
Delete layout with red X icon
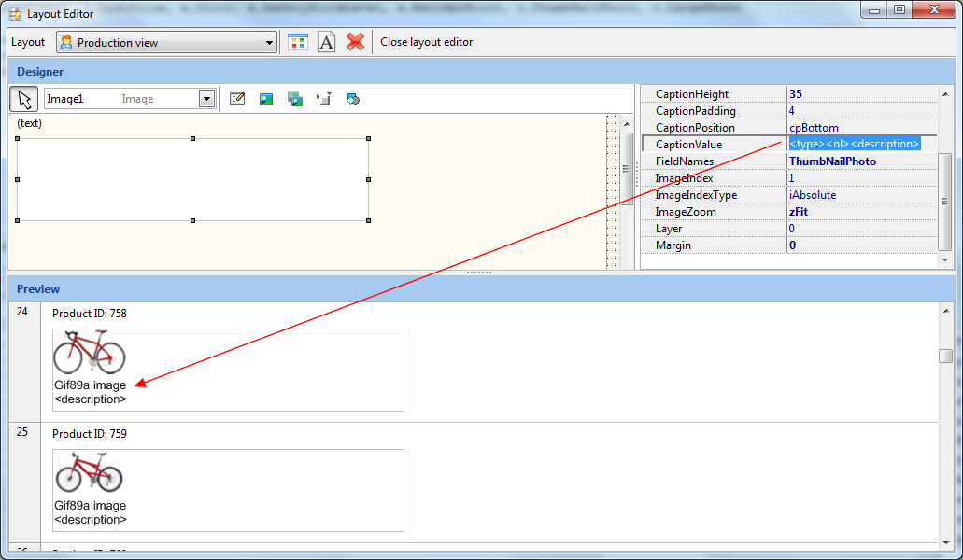pyautogui.click(x=355, y=42)
